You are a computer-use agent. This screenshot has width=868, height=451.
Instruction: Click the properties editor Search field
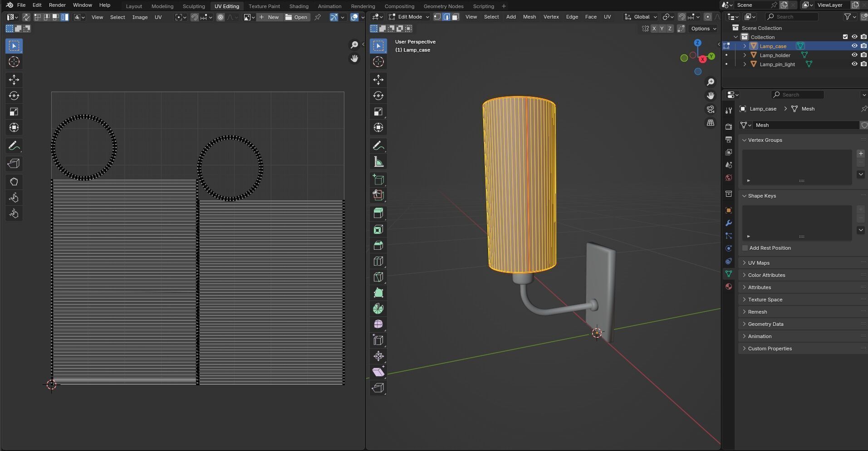797,95
